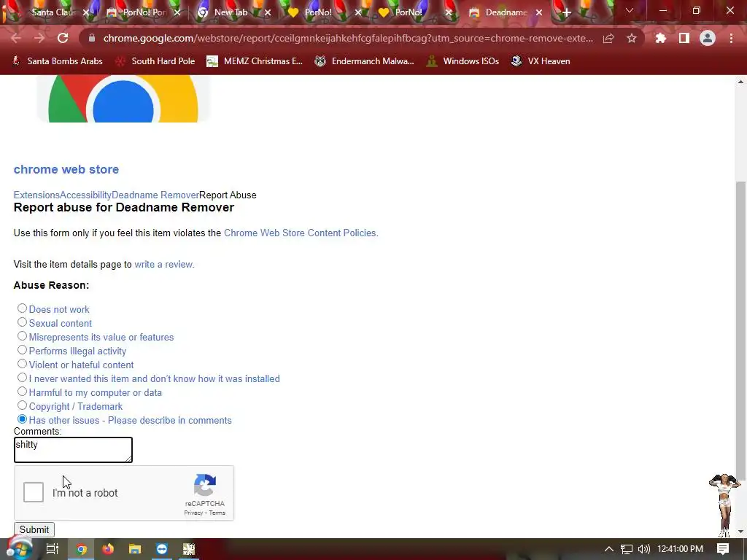Open Chrome's three-dot menu
This screenshot has width=747, height=560.
coord(731,38)
